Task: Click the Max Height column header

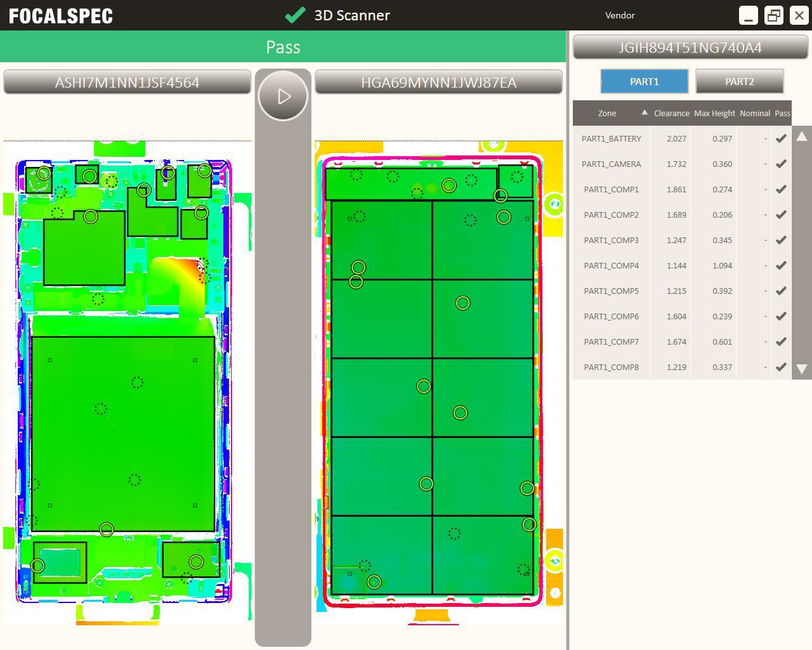Action: coord(714,113)
